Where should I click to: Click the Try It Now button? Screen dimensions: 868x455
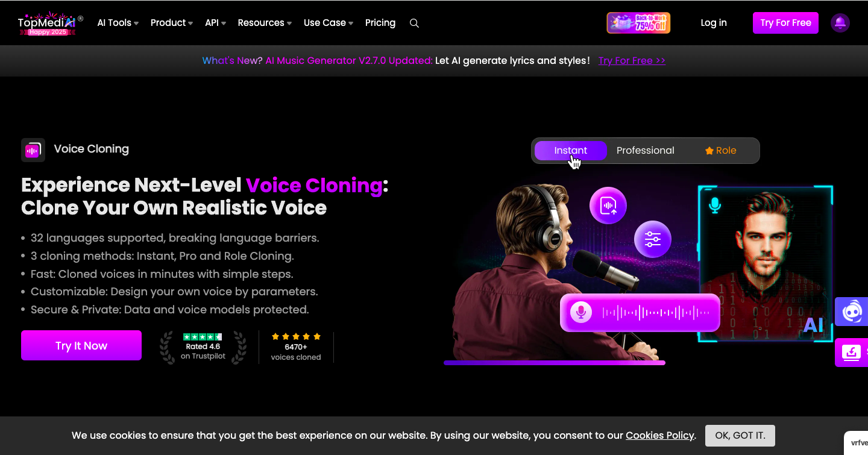click(x=81, y=345)
